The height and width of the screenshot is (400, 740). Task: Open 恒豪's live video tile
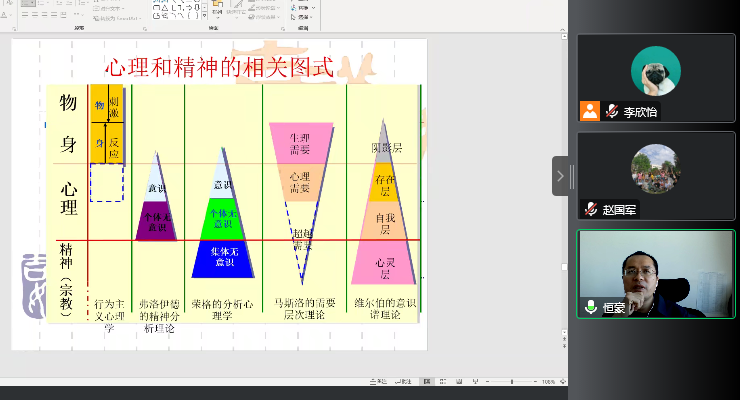655,270
